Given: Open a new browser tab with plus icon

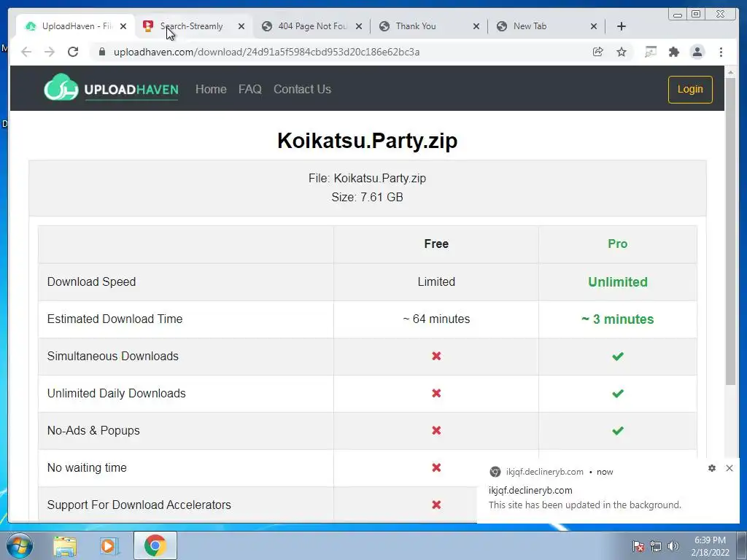Looking at the screenshot, I should coord(622,26).
